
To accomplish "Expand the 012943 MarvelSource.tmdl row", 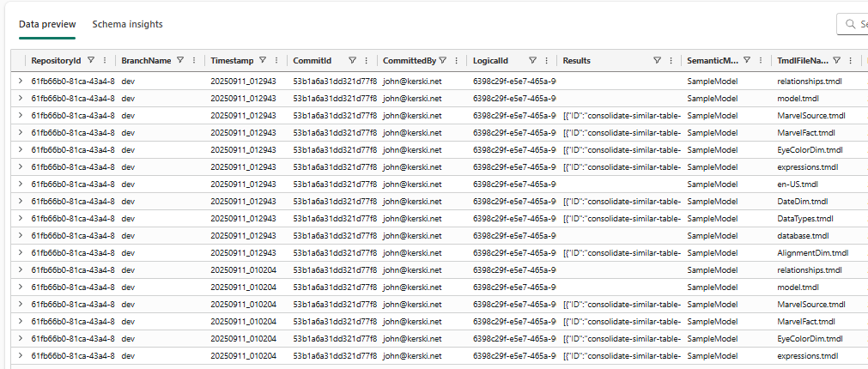I will 20,115.
